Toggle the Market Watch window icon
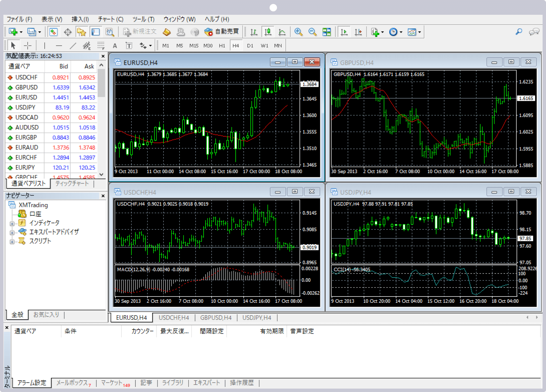The width and height of the screenshot is (546, 392). point(53,32)
